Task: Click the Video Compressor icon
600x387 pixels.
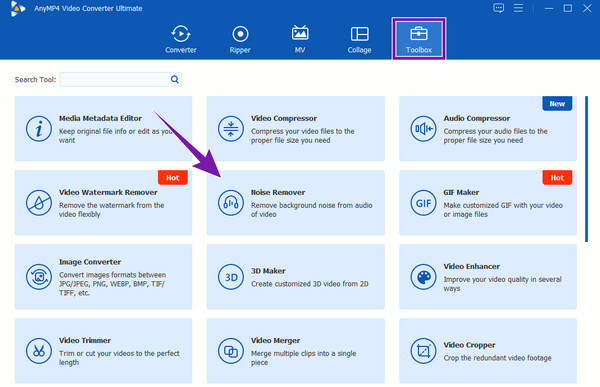Action: tap(231, 129)
